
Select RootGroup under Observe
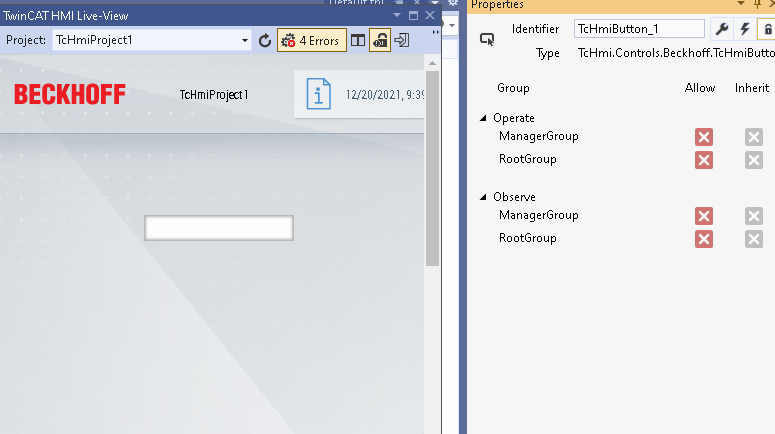pos(527,238)
